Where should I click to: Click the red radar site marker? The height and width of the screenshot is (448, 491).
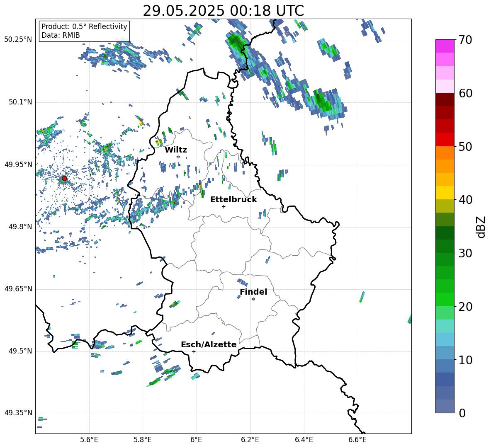(x=64, y=179)
